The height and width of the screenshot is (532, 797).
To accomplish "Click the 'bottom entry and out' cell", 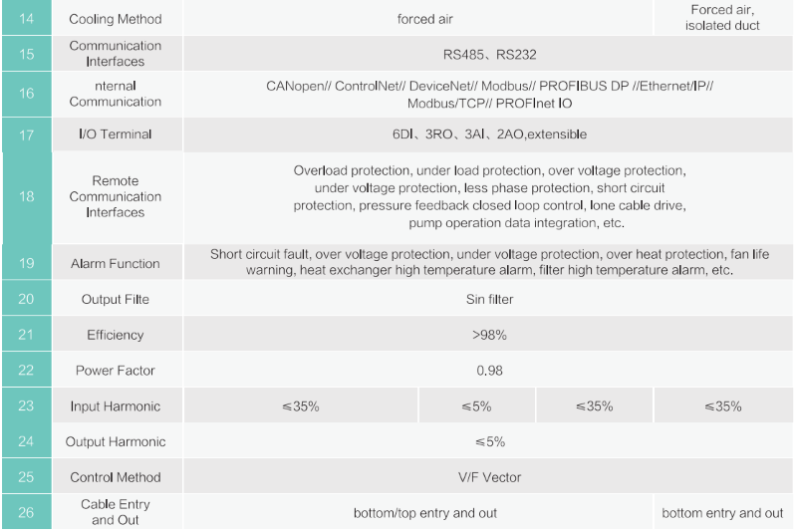I will (x=723, y=512).
